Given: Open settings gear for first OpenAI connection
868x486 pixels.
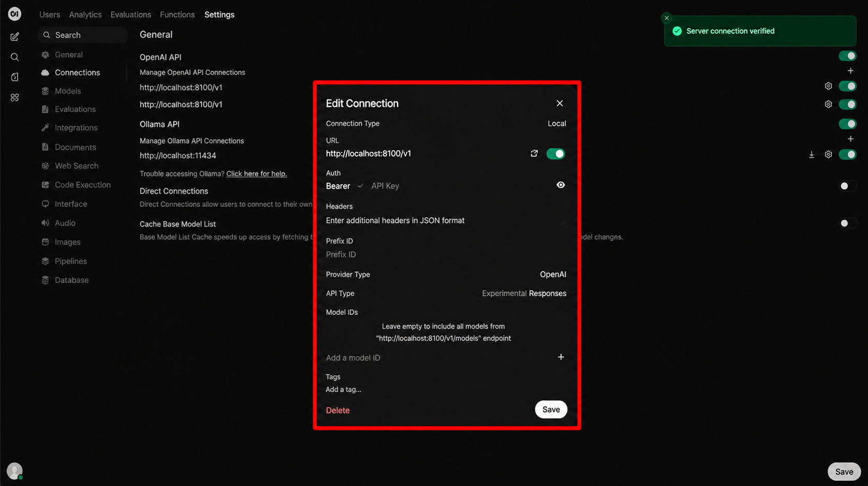Looking at the screenshot, I should coord(828,86).
